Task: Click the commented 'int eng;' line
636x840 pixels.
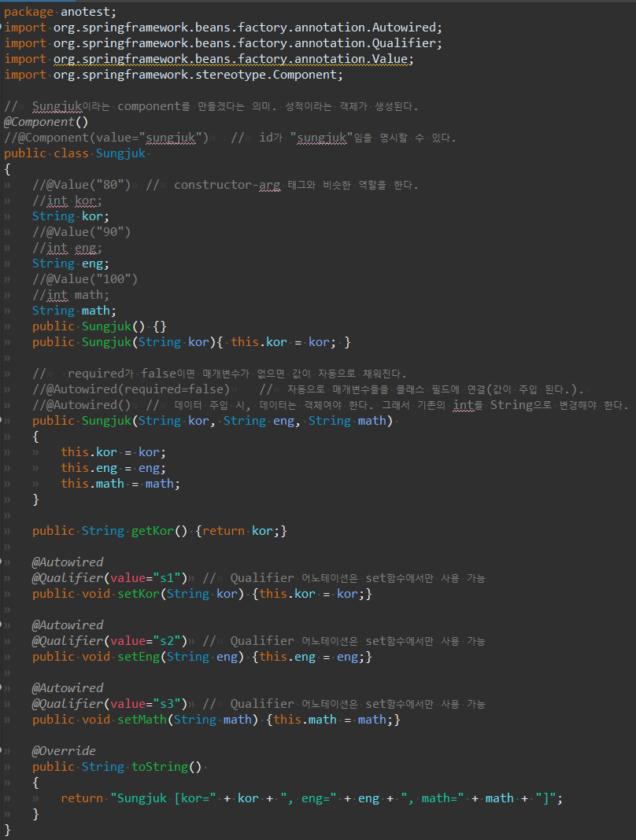Action: point(67,248)
